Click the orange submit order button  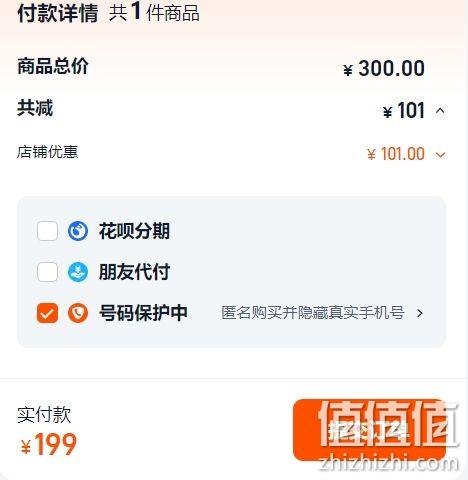click(370, 430)
